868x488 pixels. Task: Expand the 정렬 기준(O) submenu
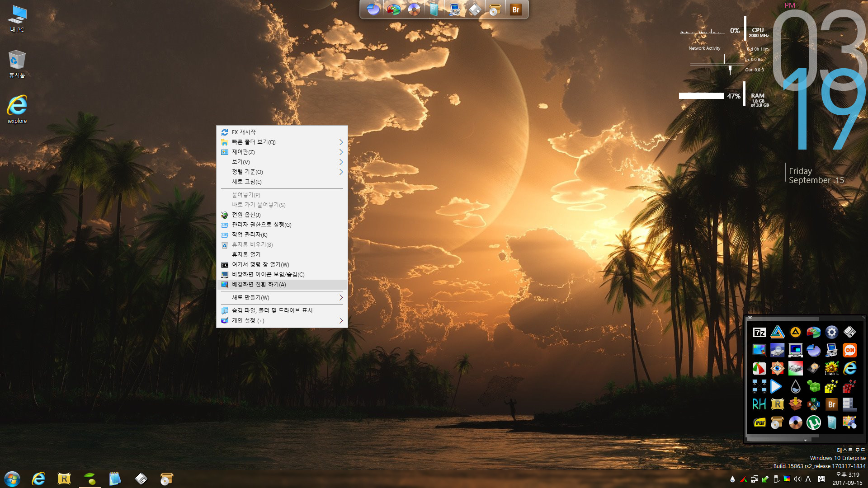tap(282, 172)
